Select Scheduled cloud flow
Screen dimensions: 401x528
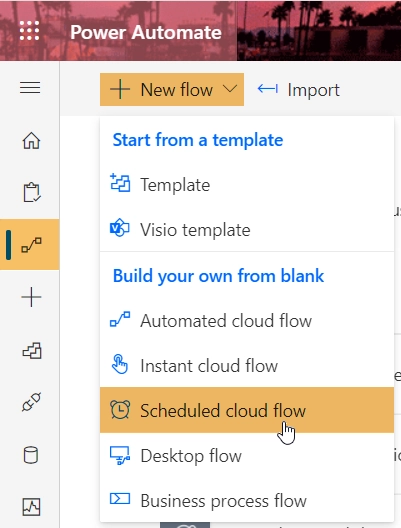click(247, 410)
